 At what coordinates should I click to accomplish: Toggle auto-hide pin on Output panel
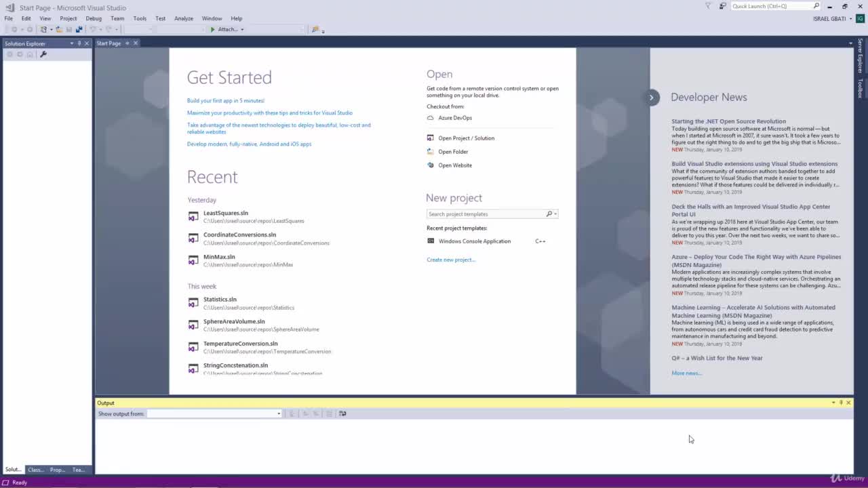(x=841, y=403)
